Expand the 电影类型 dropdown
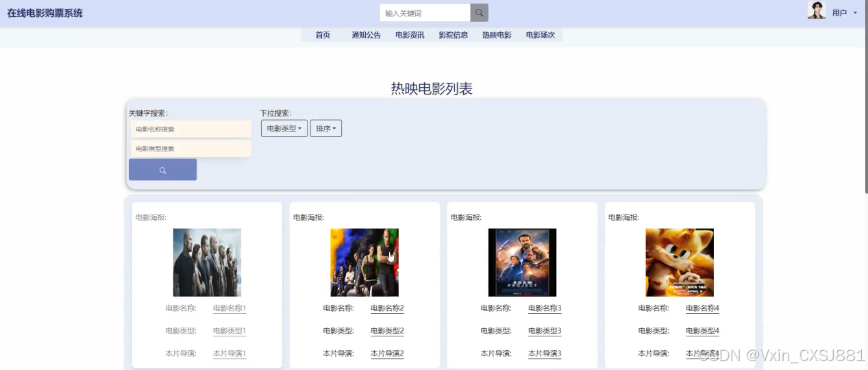868x370 pixels. pyautogui.click(x=284, y=128)
